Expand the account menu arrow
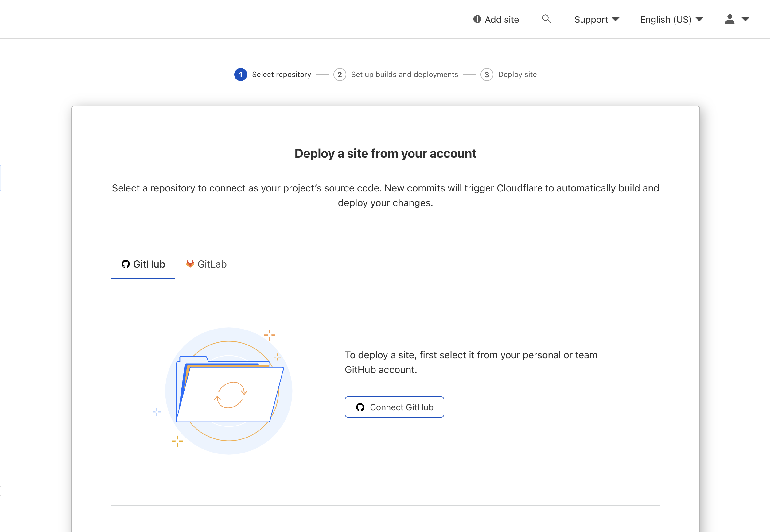The width and height of the screenshot is (770, 532). (745, 19)
